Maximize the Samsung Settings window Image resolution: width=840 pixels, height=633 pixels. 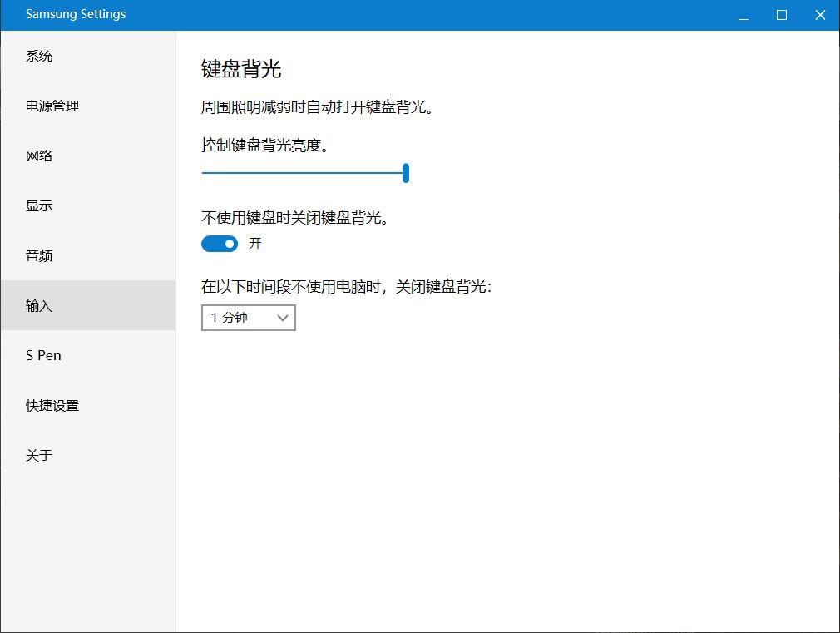(x=781, y=14)
